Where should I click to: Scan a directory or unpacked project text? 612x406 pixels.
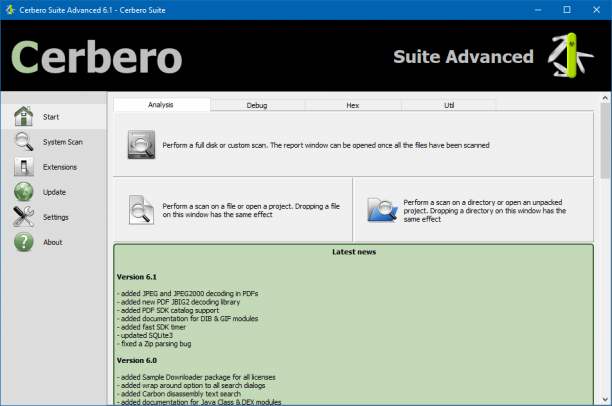484,211
